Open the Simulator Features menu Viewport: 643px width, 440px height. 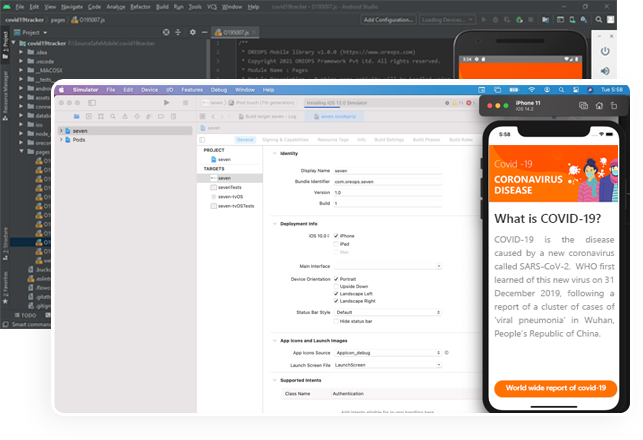tap(192, 90)
